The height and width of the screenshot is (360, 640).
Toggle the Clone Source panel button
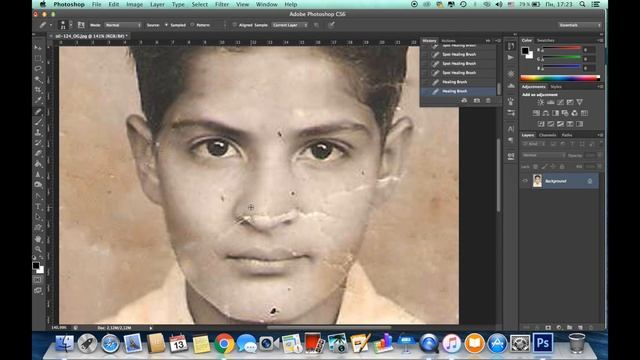pos(81,25)
